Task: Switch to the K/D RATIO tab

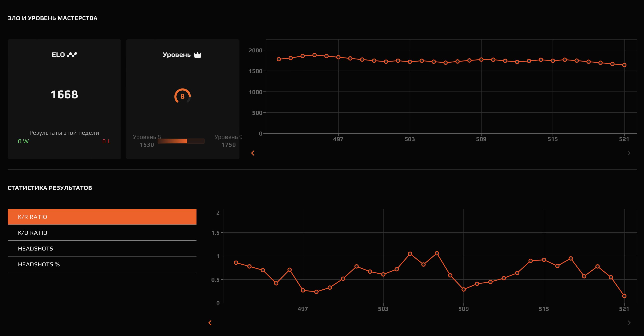Action: coord(102,233)
